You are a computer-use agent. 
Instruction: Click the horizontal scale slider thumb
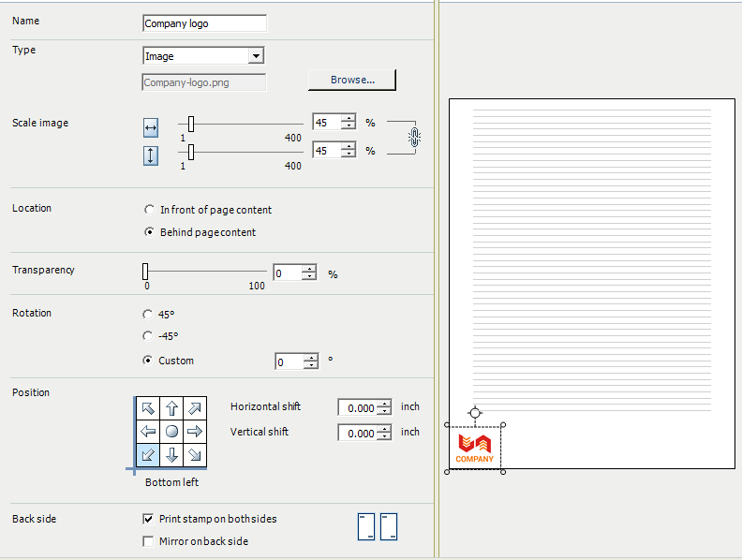coord(191,124)
